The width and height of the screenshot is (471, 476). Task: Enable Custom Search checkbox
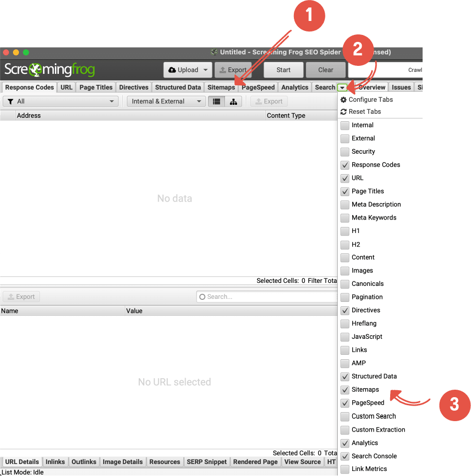tap(345, 416)
